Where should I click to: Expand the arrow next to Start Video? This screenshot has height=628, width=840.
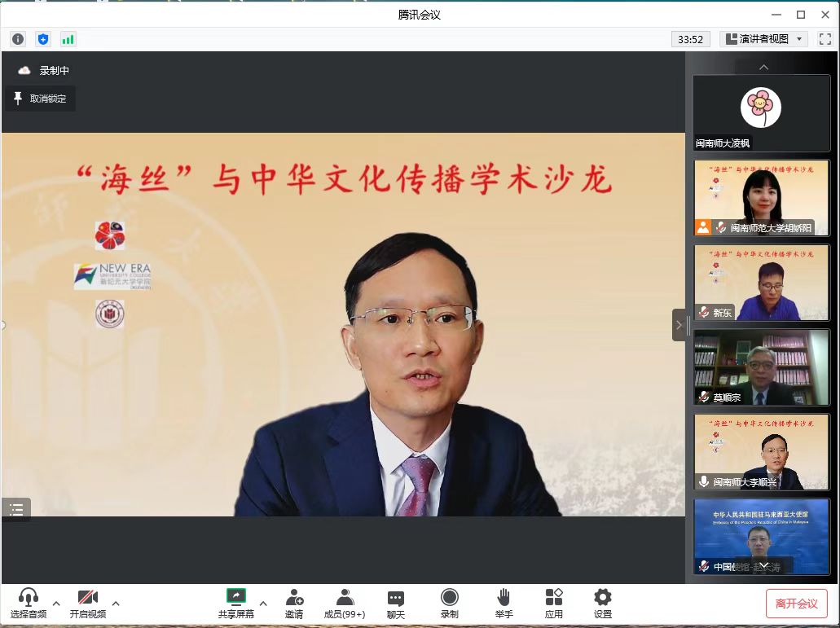click(116, 604)
